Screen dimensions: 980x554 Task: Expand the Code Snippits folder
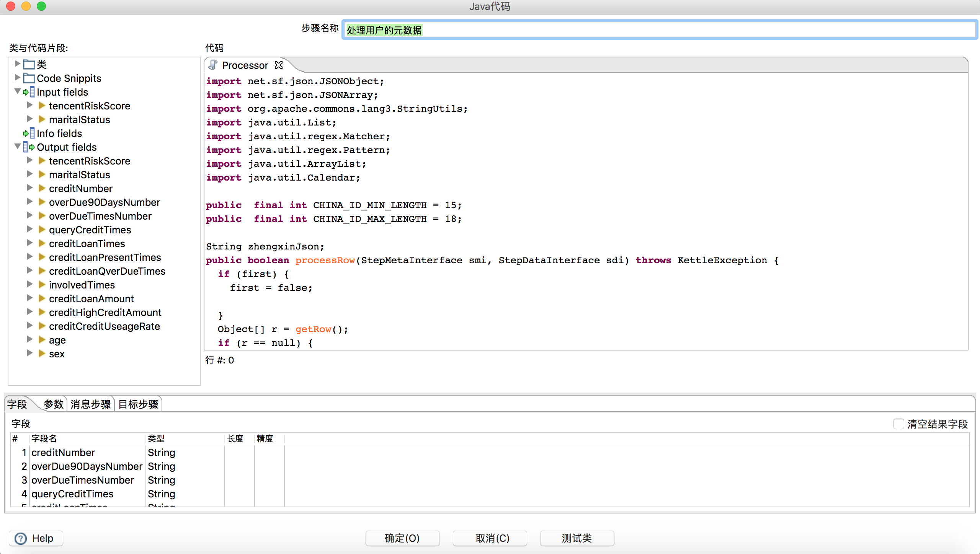coord(17,78)
